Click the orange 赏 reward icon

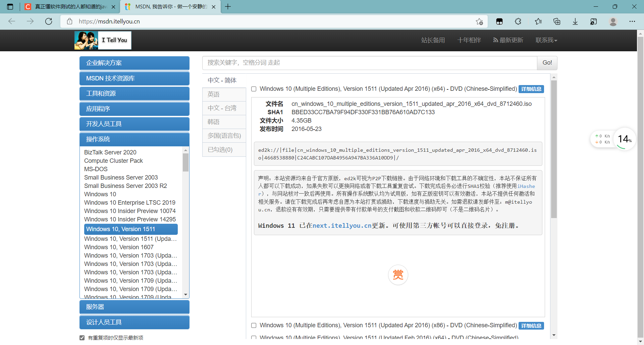[398, 275]
